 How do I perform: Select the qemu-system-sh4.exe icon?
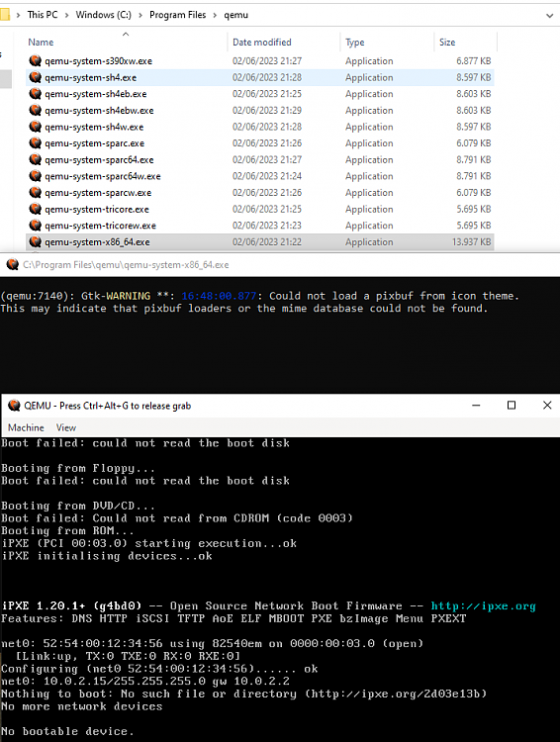[x=35, y=77]
